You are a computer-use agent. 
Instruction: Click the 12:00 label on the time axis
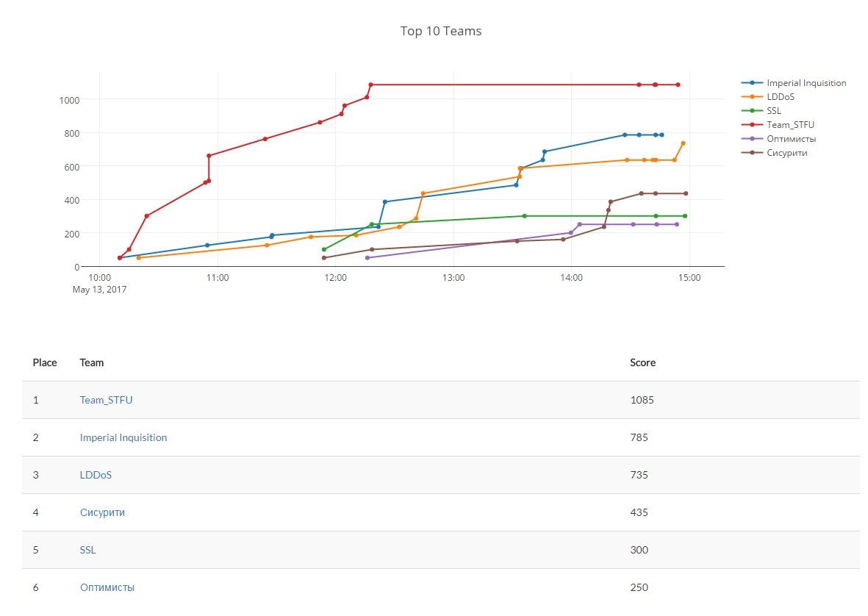[335, 278]
